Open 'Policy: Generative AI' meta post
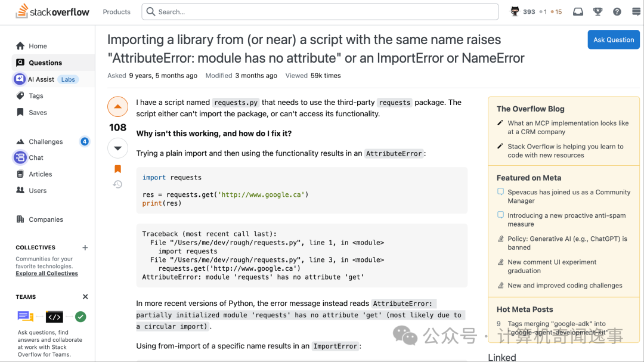Image resolution: width=644 pixels, height=362 pixels. [567, 243]
